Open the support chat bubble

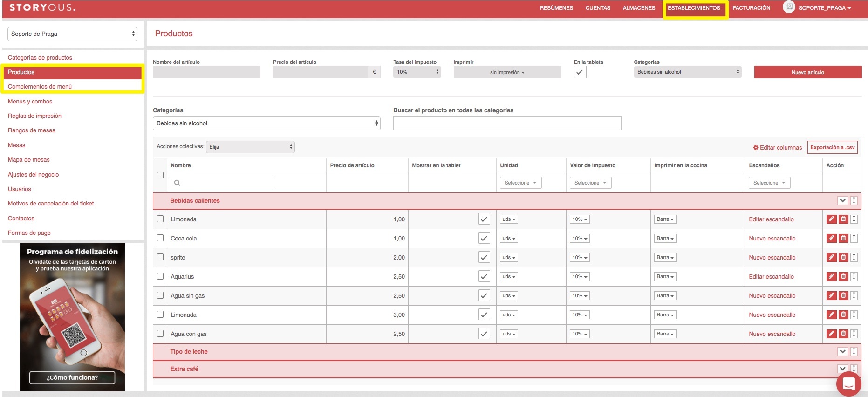(x=849, y=384)
